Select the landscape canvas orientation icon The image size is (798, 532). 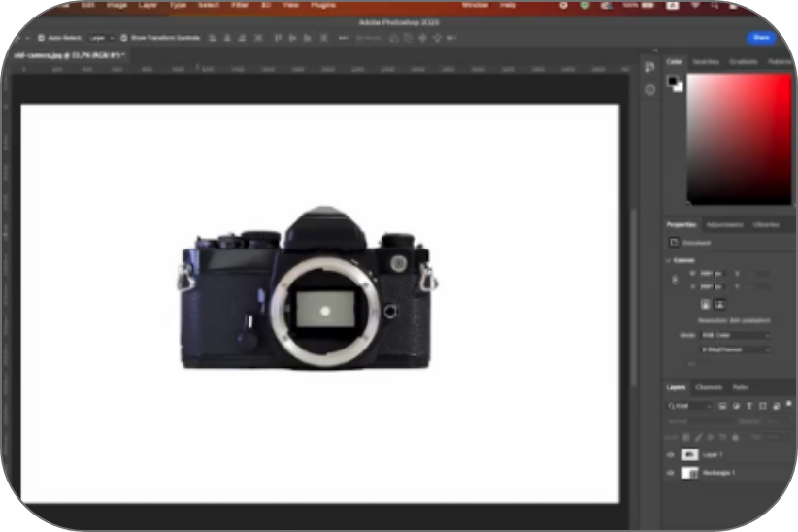click(721, 304)
